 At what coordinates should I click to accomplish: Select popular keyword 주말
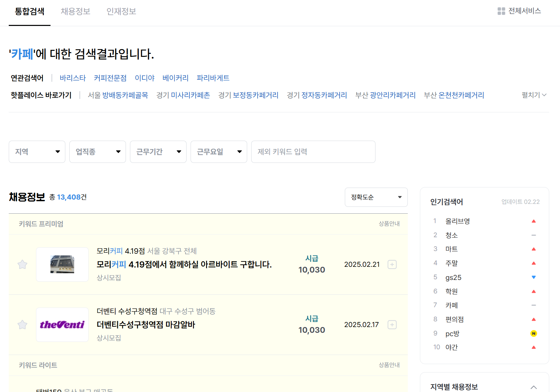(x=452, y=263)
